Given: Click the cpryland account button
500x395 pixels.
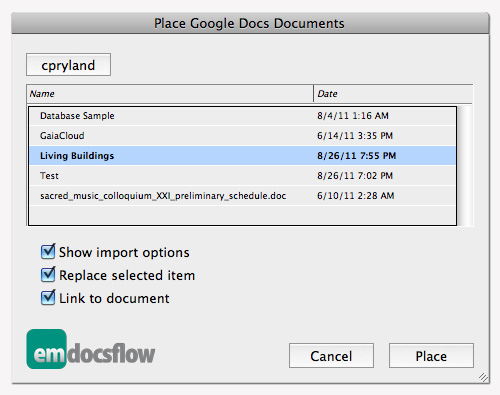Looking at the screenshot, I should tap(68, 65).
